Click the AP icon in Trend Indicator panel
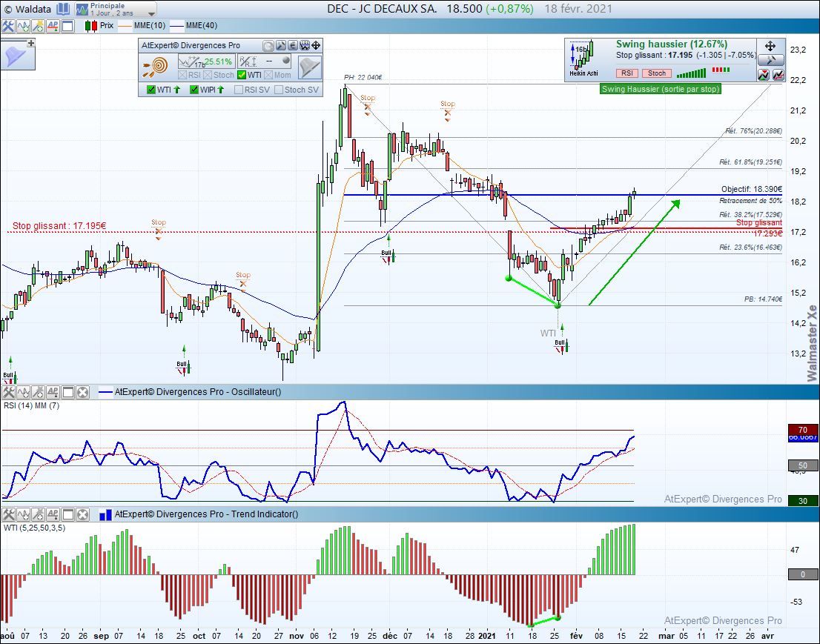The width and height of the screenshot is (820, 644). (x=53, y=514)
